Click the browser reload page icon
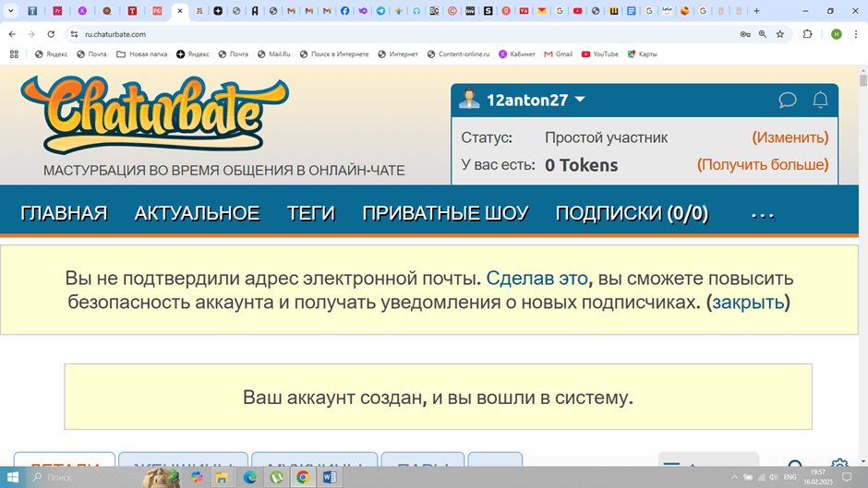Screen dimensions: 868x488 coord(51,34)
